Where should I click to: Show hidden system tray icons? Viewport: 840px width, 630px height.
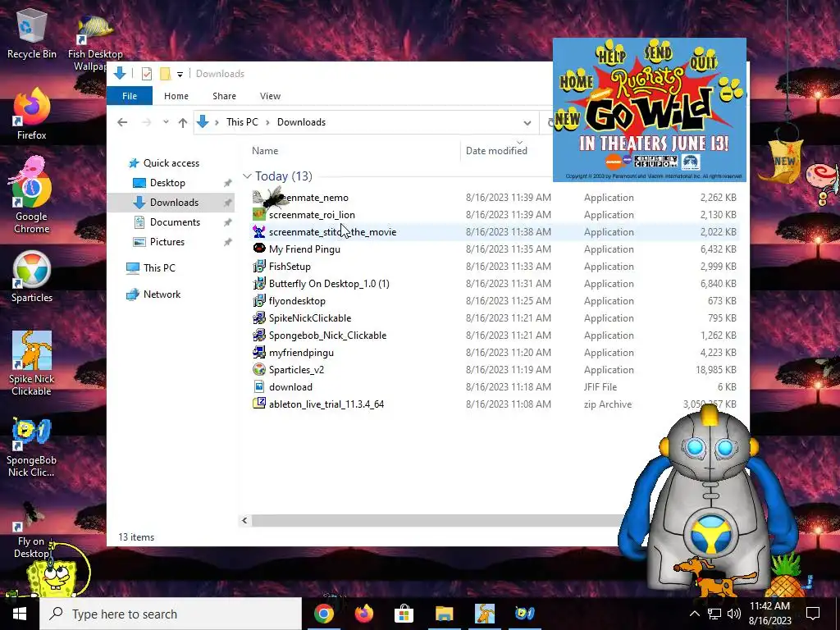pyautogui.click(x=694, y=614)
